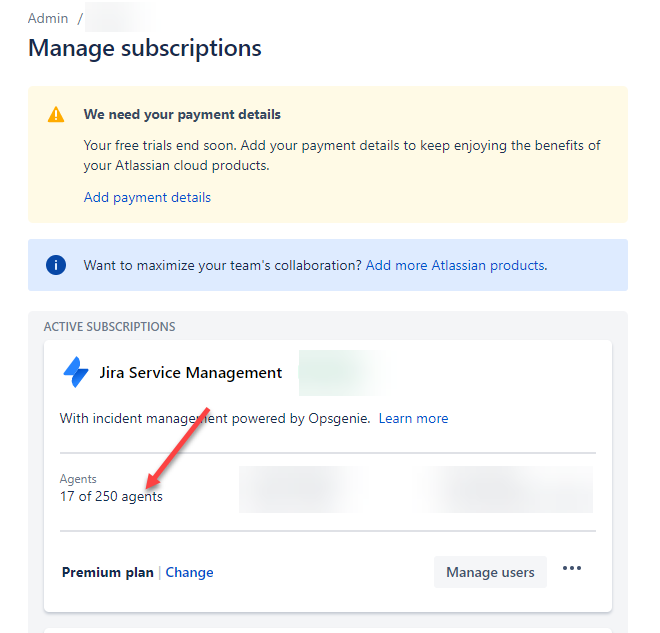Open Add more Atlassian products link
The width and height of the screenshot is (660, 633).
pyautogui.click(x=456, y=266)
